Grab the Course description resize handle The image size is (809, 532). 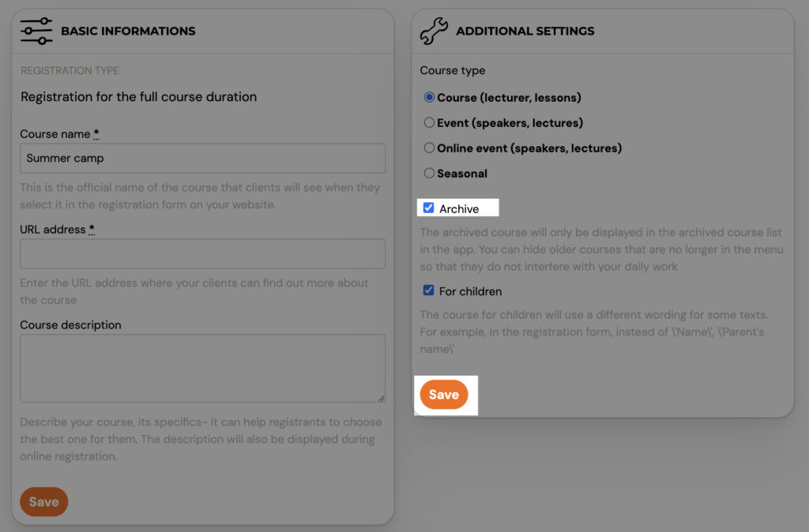click(x=382, y=398)
